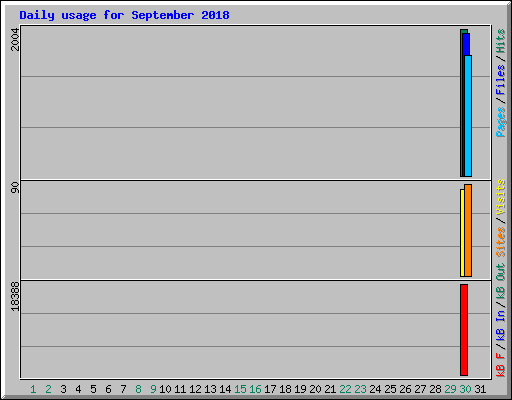Click day 24 on the x-axis
The width and height of the screenshot is (512, 400).
[375, 389]
